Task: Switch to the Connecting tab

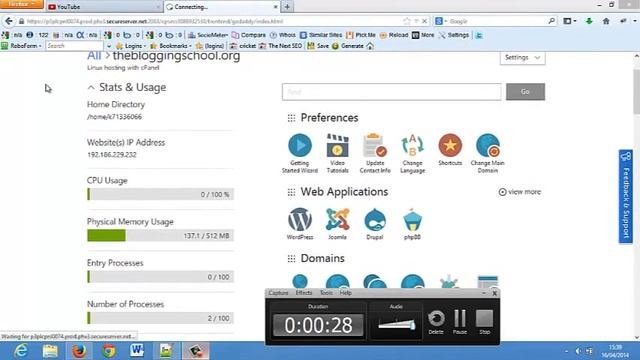Action: (222, 7)
